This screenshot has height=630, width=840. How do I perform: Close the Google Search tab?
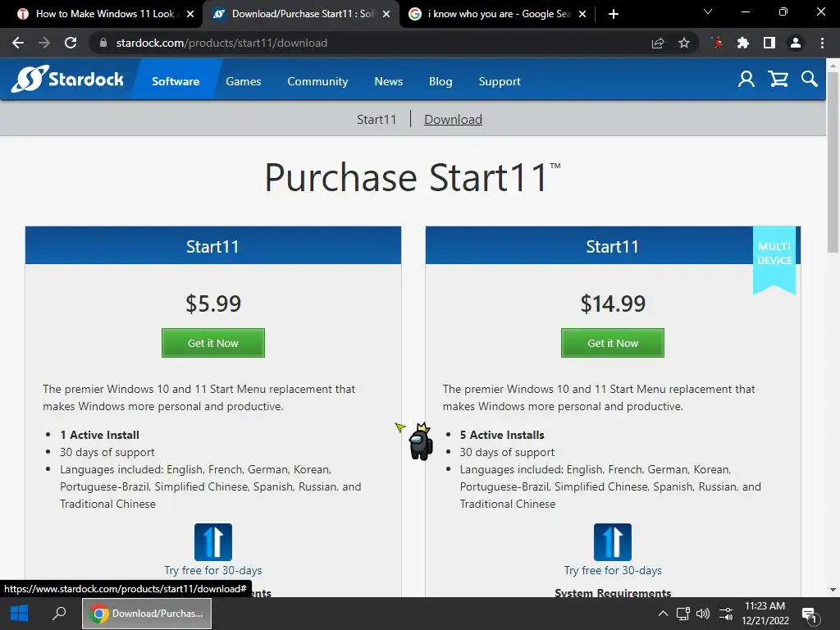click(x=582, y=14)
